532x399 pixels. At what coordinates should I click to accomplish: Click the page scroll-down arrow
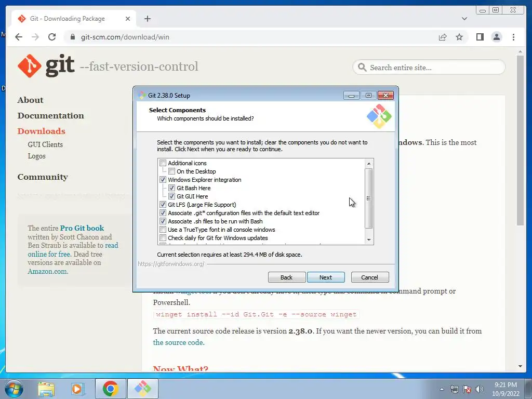(520, 366)
